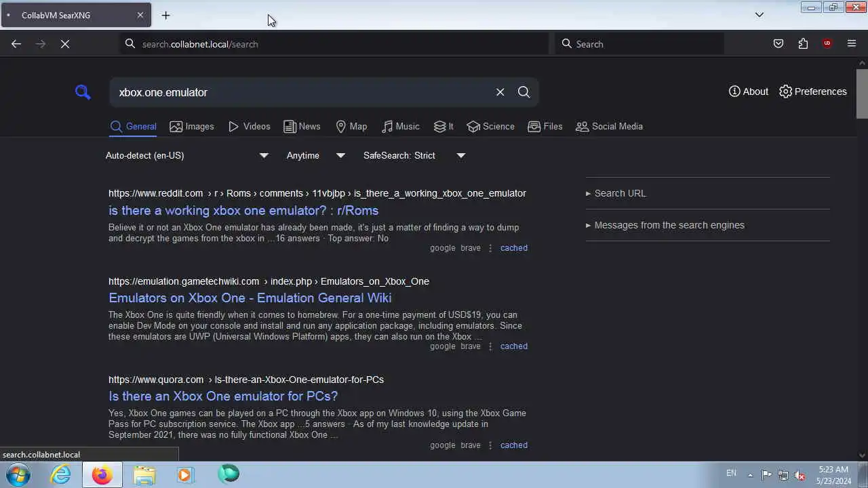The image size is (868, 488).
Task: Open cached link for the quora result
Action: coord(514,445)
